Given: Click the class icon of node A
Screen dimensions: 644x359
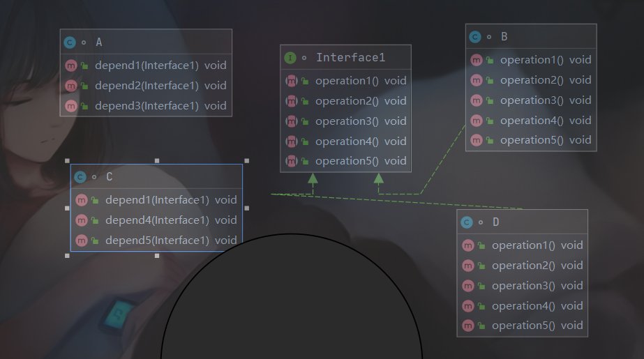Looking at the screenshot, I should (70, 43).
